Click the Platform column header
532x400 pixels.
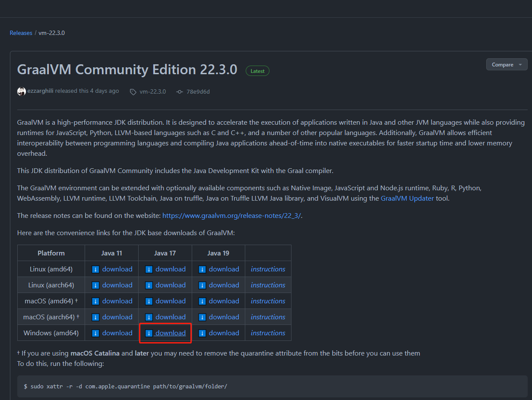pyautogui.click(x=51, y=253)
